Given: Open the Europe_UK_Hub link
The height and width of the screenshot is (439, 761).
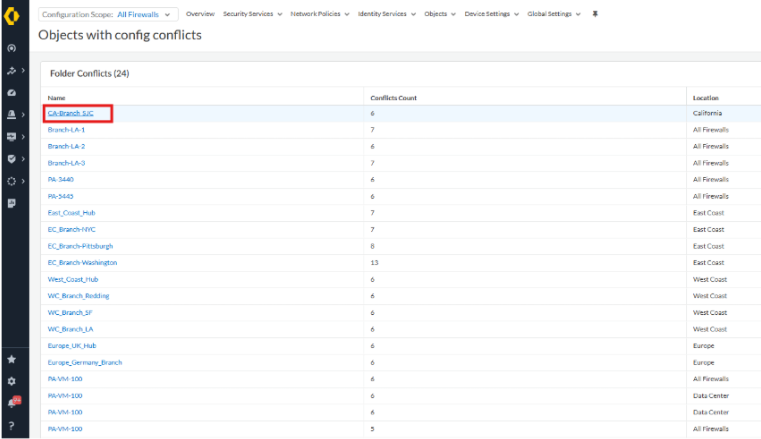Looking at the screenshot, I should [72, 346].
